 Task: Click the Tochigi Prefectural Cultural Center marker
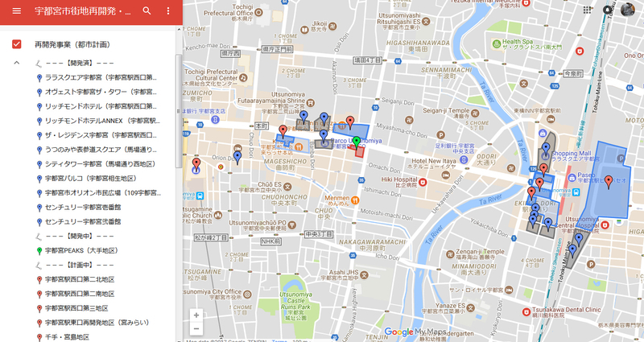click(x=243, y=77)
